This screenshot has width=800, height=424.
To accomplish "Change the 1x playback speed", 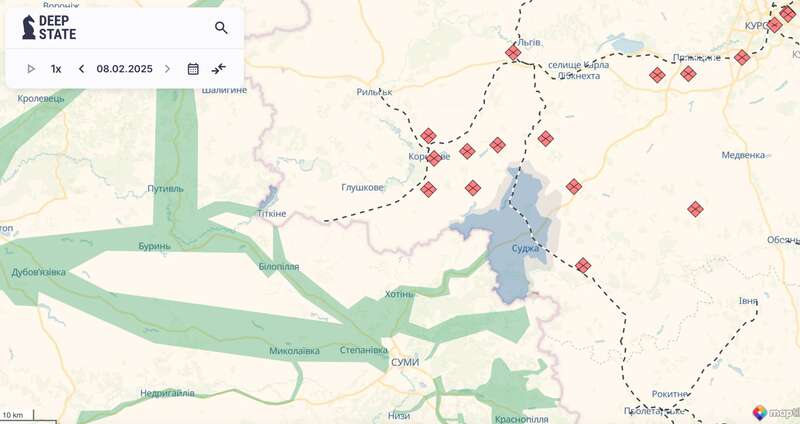I will click(56, 69).
